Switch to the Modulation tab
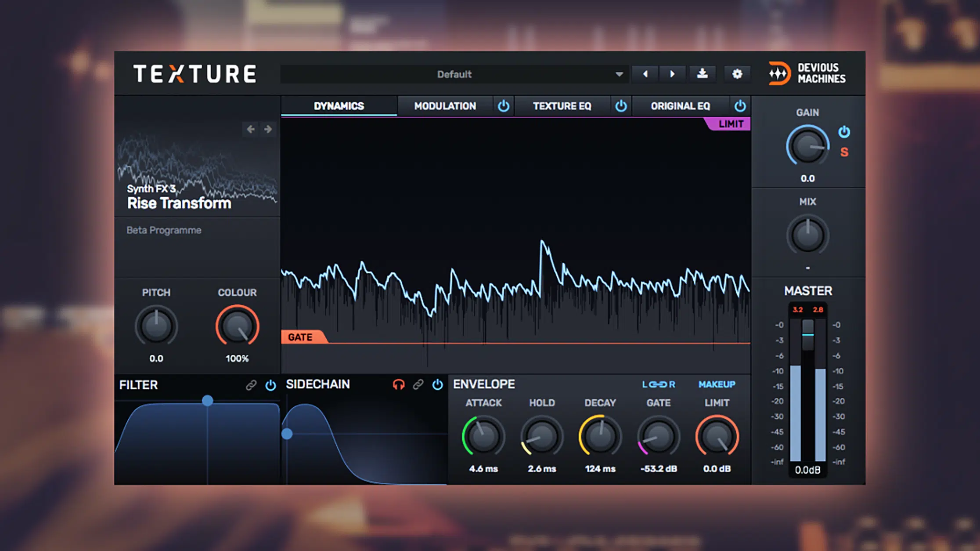 point(445,106)
